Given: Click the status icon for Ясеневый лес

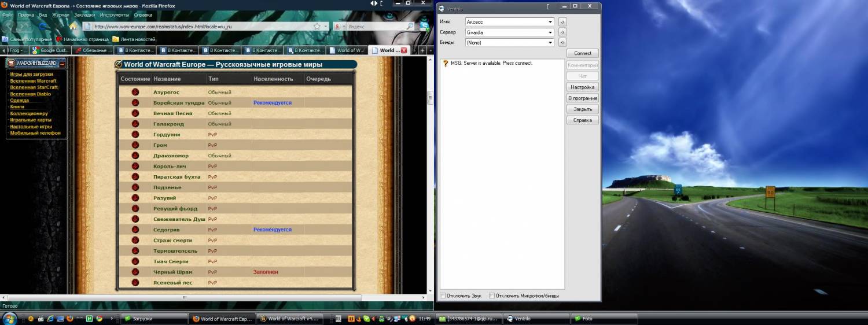Looking at the screenshot, I should tap(135, 283).
